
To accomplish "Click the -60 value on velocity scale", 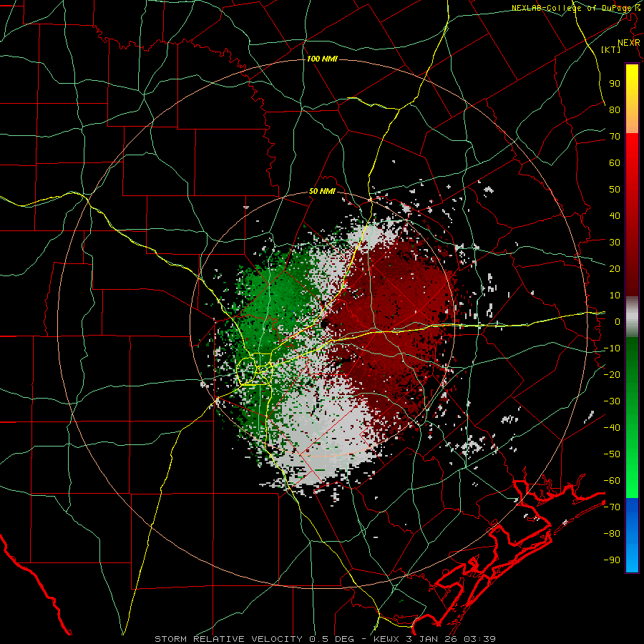I will tap(612, 481).
